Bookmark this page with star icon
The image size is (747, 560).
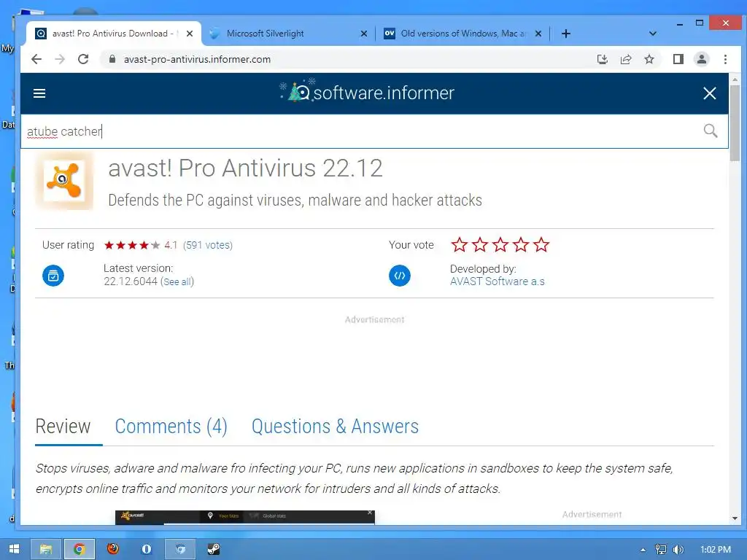tap(649, 59)
